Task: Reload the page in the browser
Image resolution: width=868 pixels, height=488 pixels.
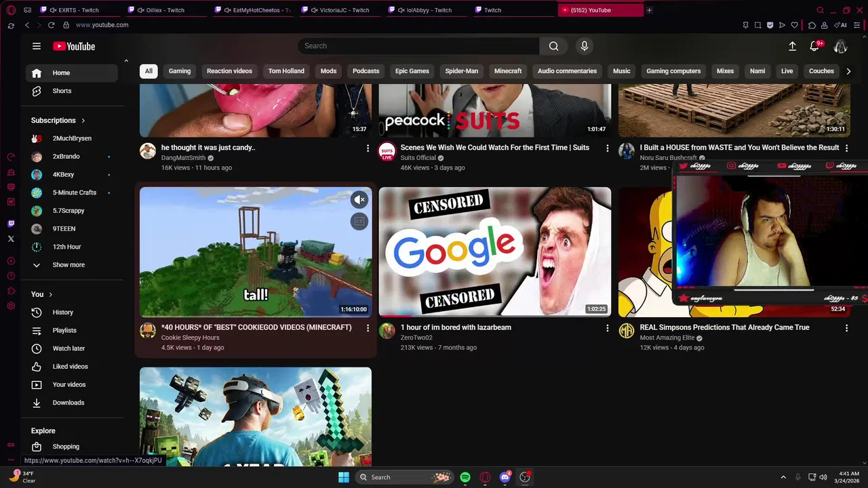Action: coord(51,25)
